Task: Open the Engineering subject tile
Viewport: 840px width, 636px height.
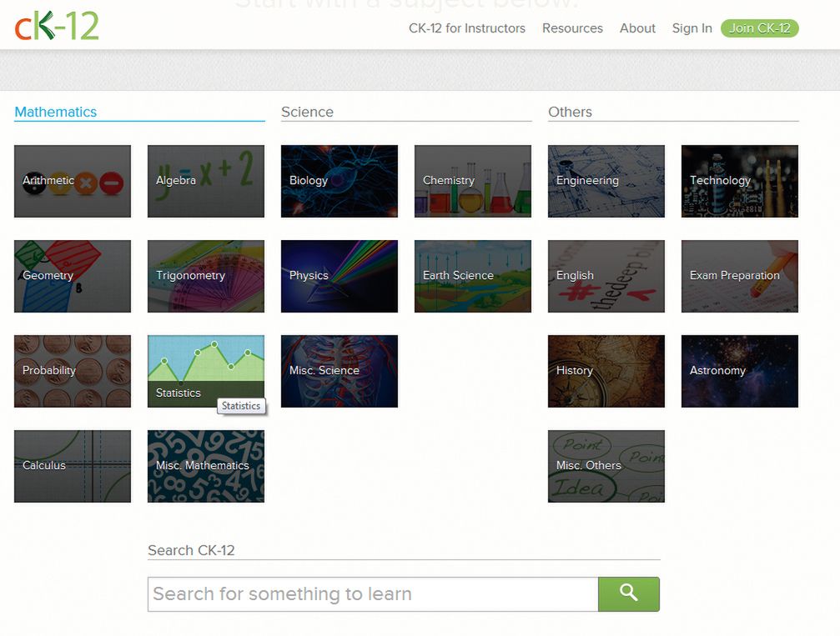Action: click(x=606, y=181)
